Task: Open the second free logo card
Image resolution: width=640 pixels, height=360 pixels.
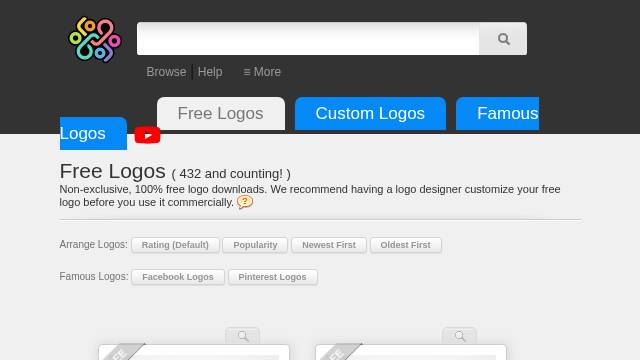Action: 411,352
